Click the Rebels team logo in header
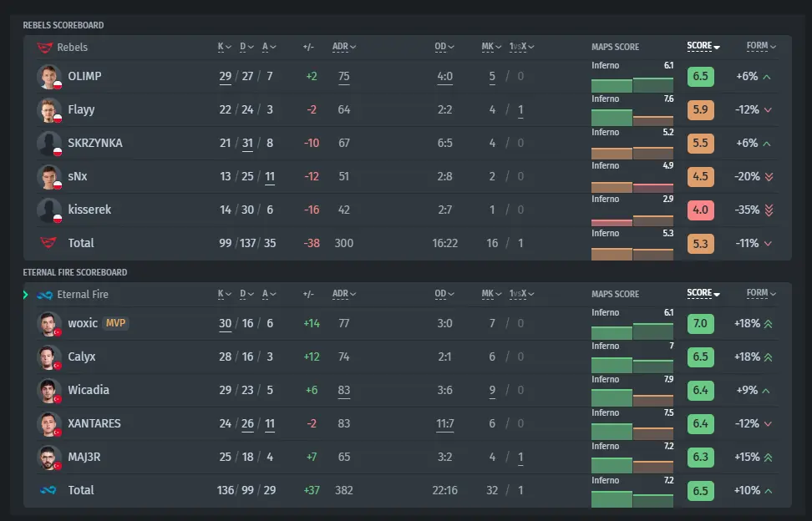Screen dimensions: 812x521 45,48
